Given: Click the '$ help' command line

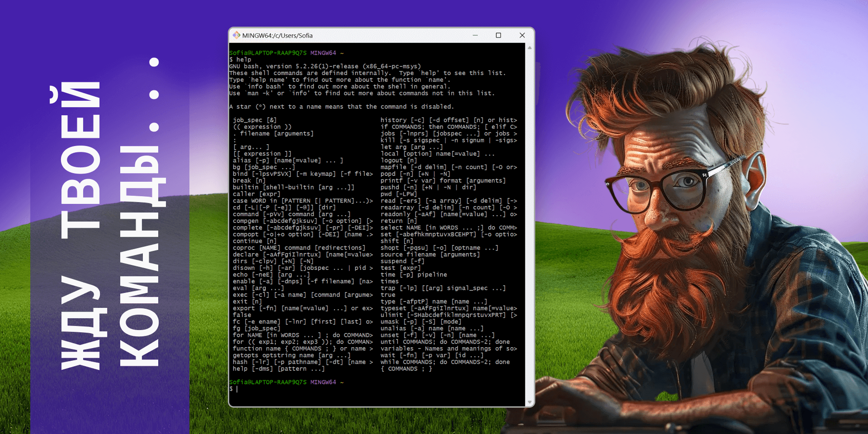Looking at the screenshot, I should click(240, 60).
